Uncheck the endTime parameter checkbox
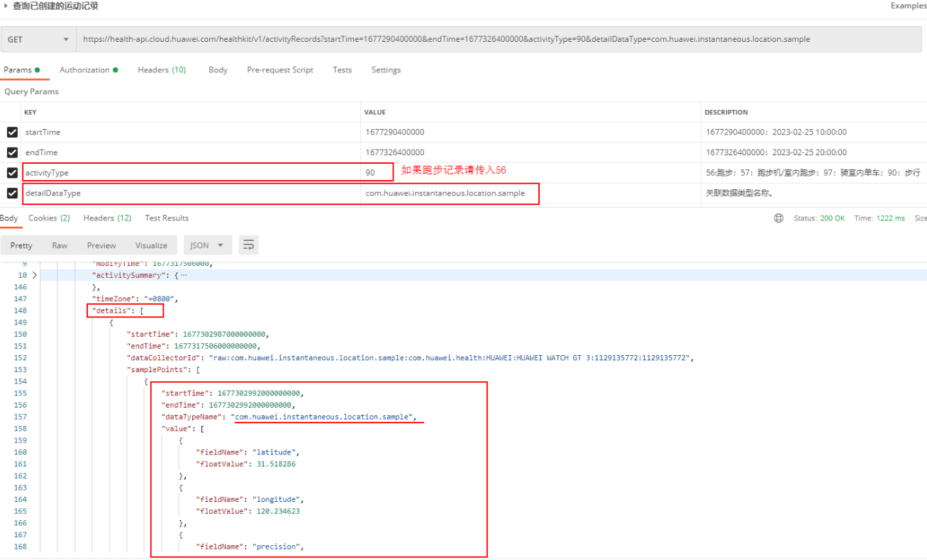 pos(12,152)
